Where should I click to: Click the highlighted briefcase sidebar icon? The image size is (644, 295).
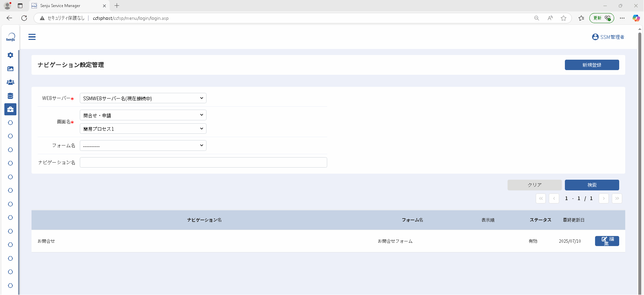(10, 109)
